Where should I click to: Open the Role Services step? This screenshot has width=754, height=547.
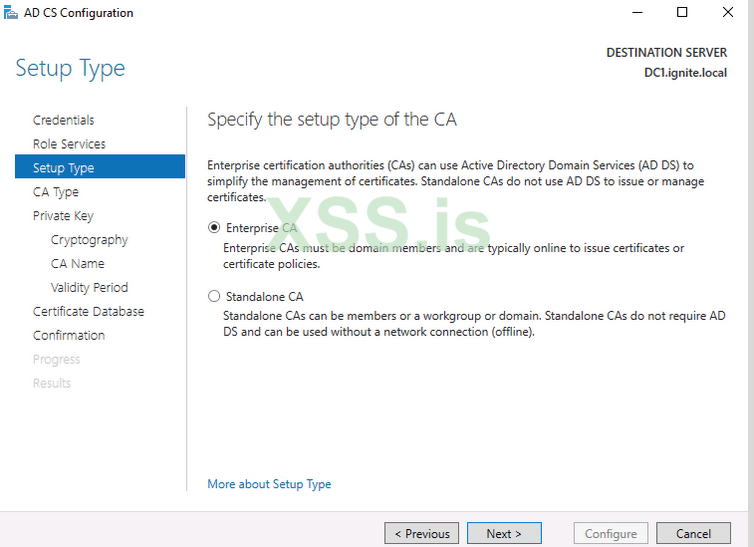69,144
